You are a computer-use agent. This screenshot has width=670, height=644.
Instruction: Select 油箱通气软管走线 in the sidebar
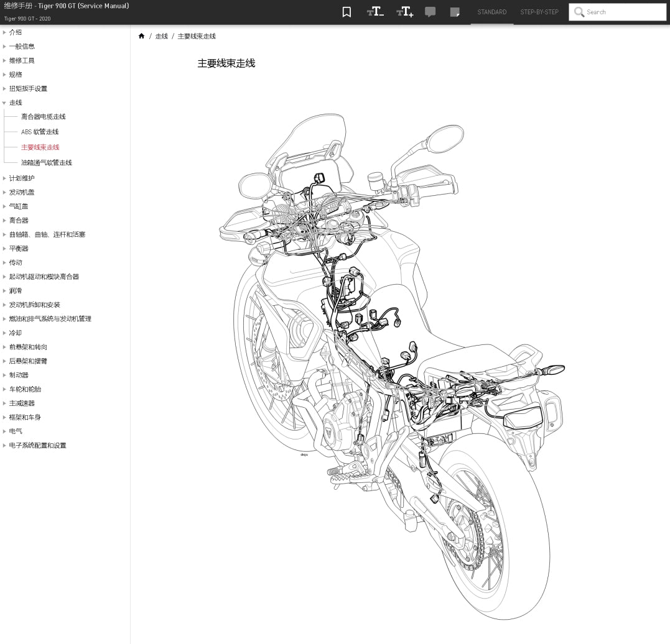[x=47, y=162]
